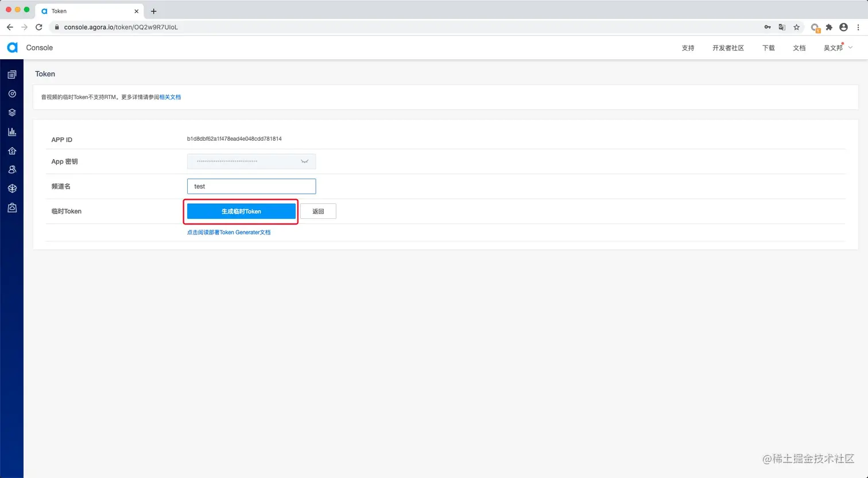Open the radar/monitoring sidebar icon
The image size is (868, 478).
click(x=12, y=94)
